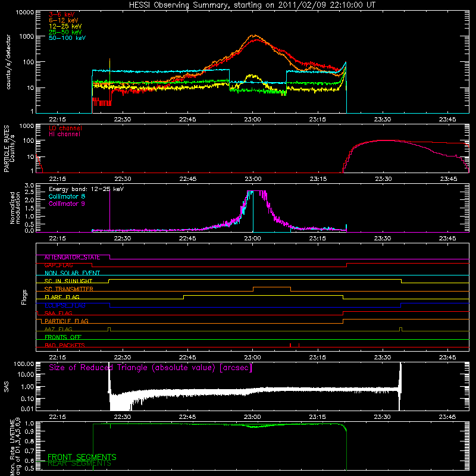This screenshot has width=476, height=476.
Task: Click the 23:00 tick label under the modulation plot
Action: point(252,239)
